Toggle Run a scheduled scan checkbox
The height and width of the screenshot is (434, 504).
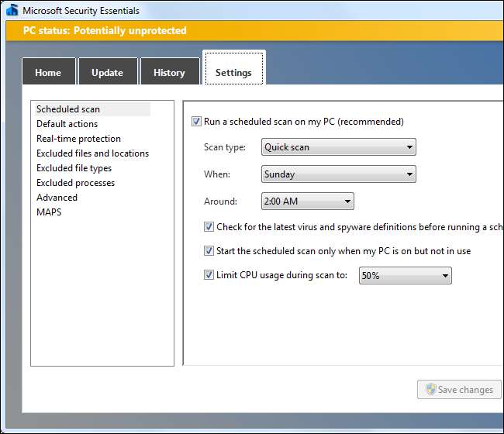(196, 122)
